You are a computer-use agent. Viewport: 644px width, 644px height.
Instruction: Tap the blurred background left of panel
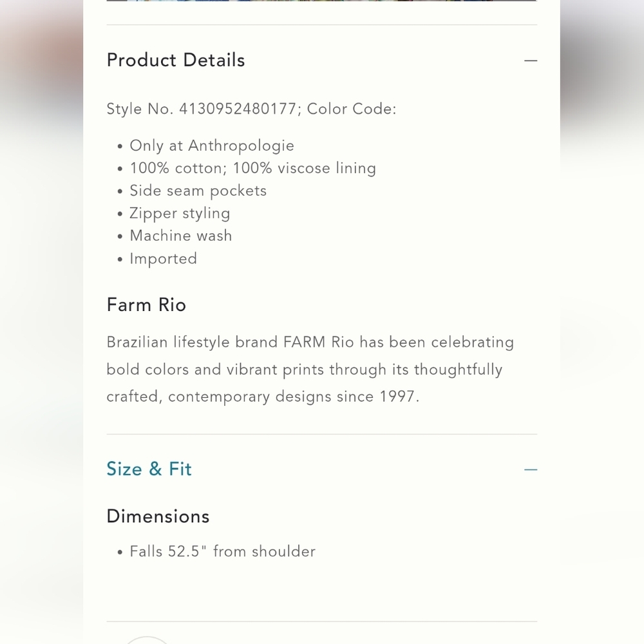click(x=41, y=322)
